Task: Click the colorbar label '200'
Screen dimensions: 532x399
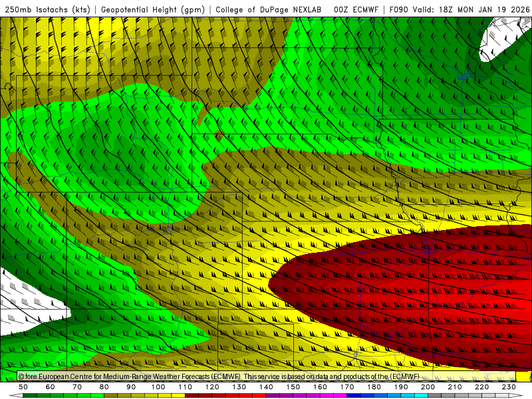Action: [x=428, y=387]
